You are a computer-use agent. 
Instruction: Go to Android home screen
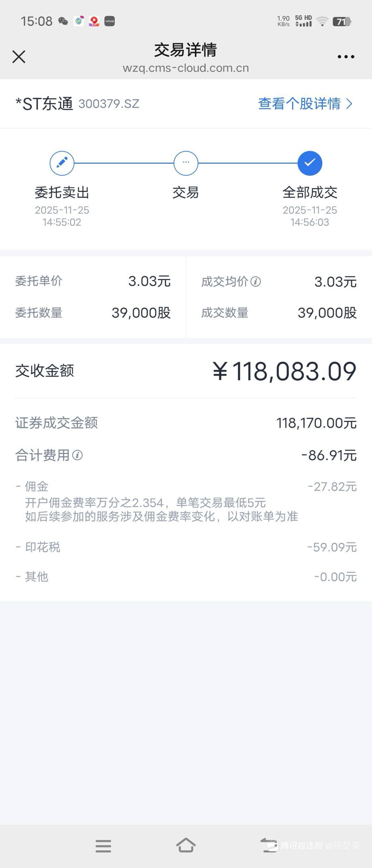point(186,845)
